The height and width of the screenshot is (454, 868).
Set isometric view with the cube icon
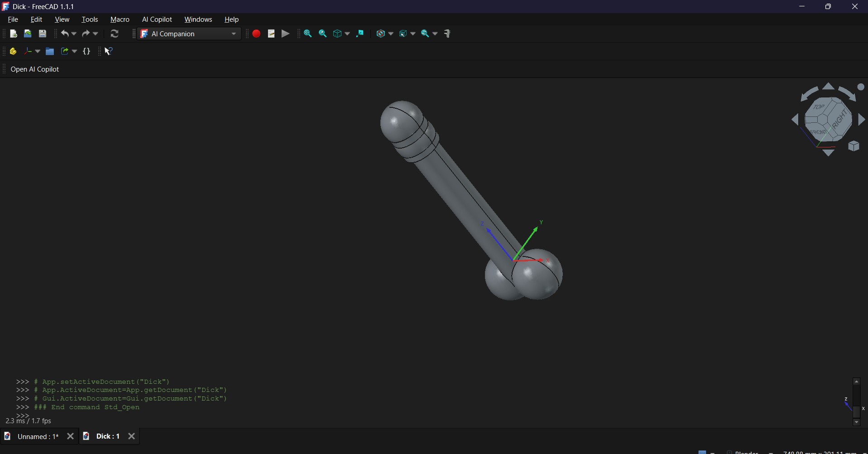[x=338, y=34]
